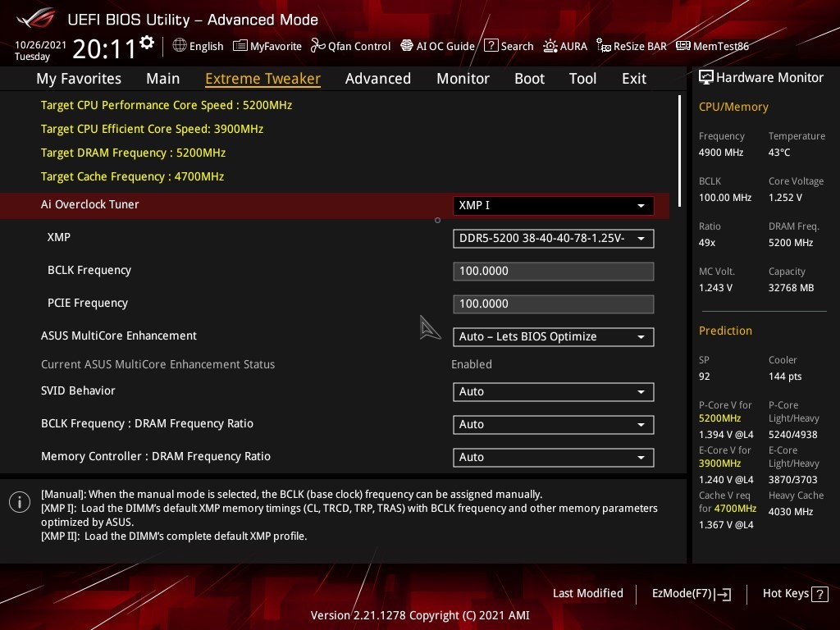Click Target CPU Efficient Core Speed text
This screenshot has height=630, width=840.
click(152, 129)
